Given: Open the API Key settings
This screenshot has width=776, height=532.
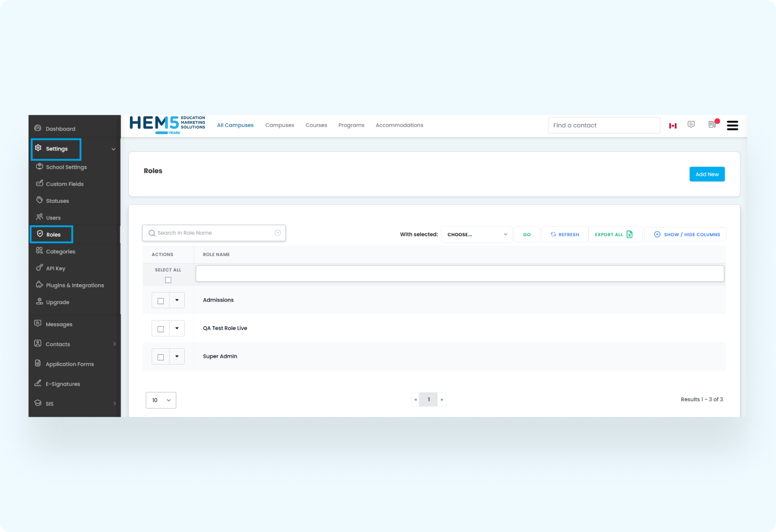Looking at the screenshot, I should [55, 268].
